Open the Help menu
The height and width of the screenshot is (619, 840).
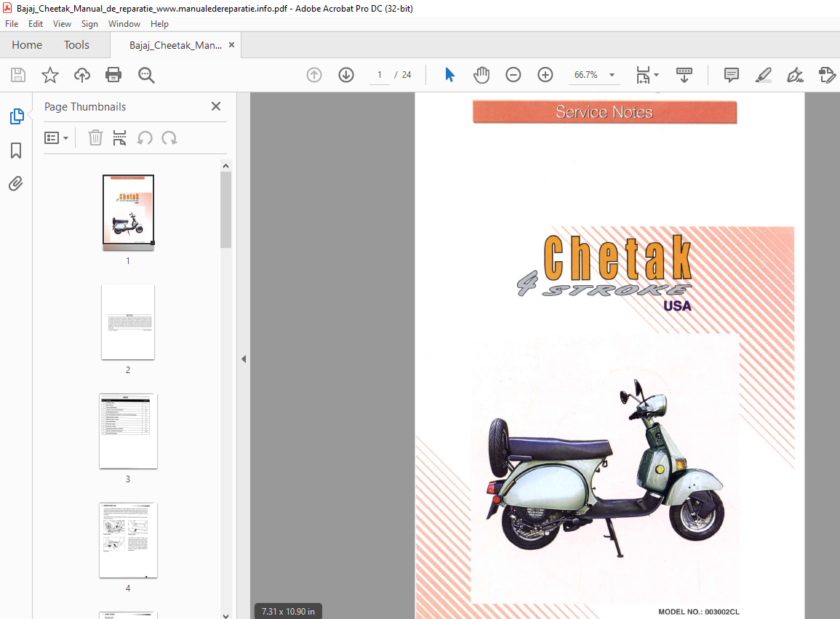coord(159,23)
